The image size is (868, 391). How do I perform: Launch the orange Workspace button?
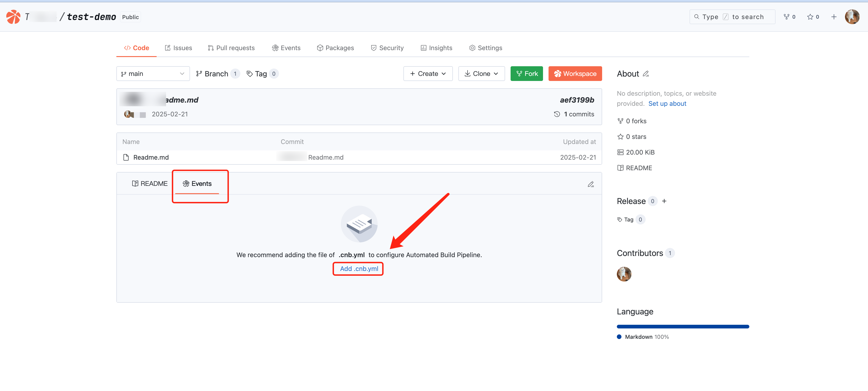coord(575,74)
